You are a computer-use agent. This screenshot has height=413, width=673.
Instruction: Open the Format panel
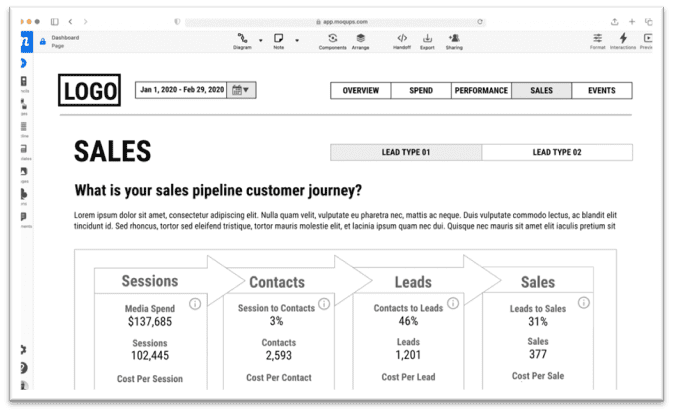[x=597, y=40]
